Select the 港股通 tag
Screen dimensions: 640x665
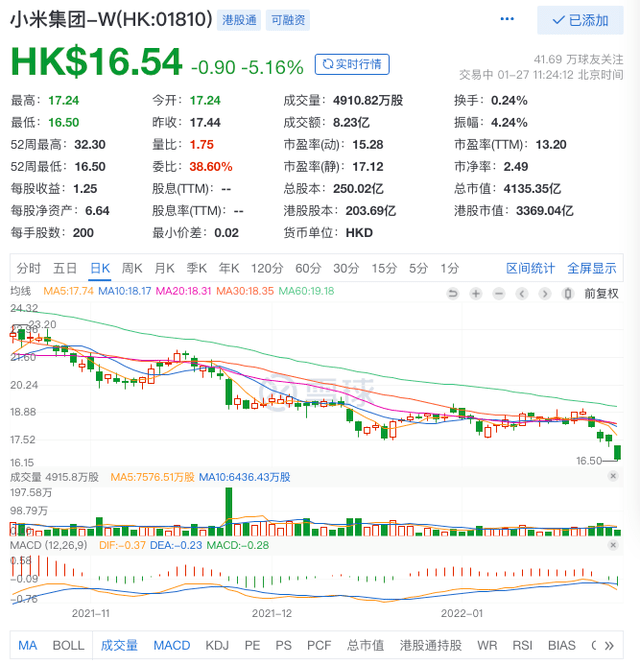239,20
